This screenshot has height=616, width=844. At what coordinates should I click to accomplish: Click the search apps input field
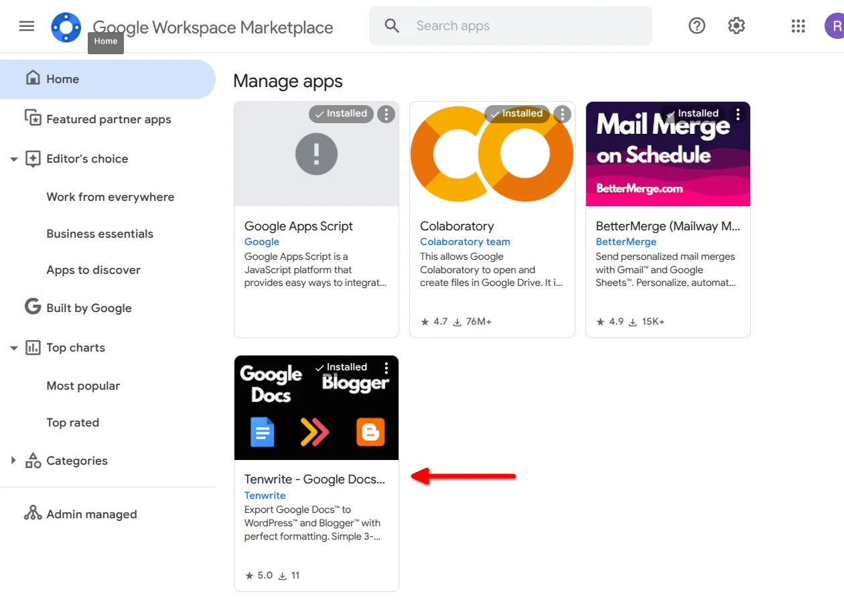pos(510,25)
